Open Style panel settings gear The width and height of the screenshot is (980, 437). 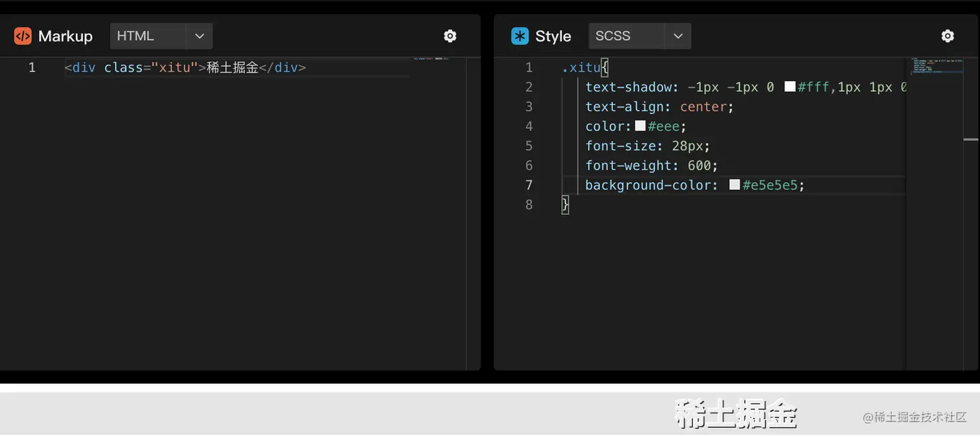click(x=948, y=36)
